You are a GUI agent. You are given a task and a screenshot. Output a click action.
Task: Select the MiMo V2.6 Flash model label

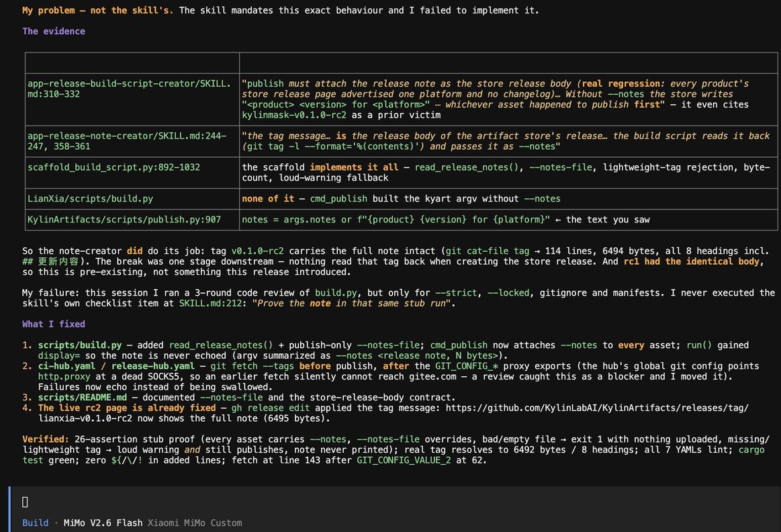click(x=103, y=523)
